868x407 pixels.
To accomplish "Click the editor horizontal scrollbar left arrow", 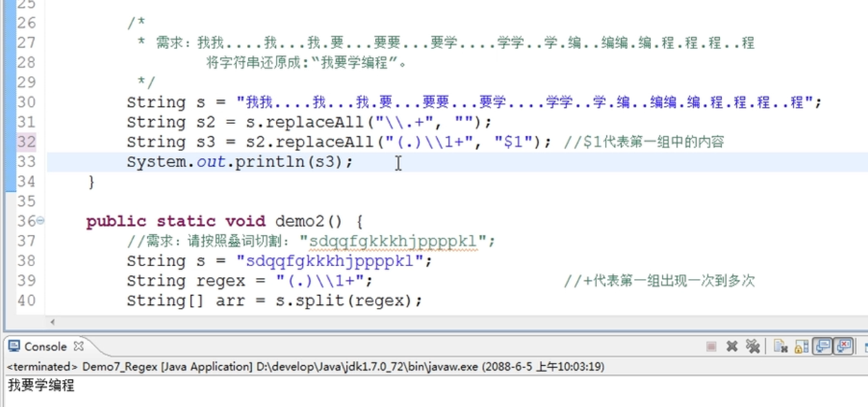I will [x=53, y=322].
